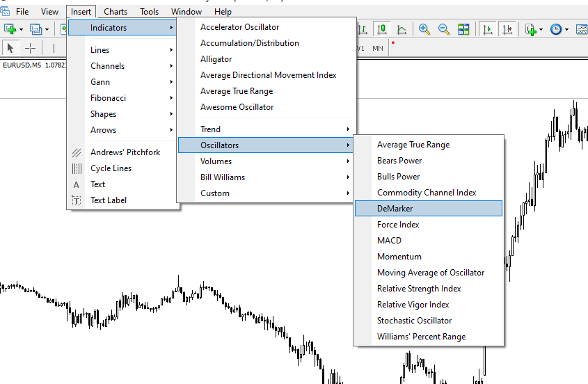Select the vertical line drawing tool
This screenshot has width=588, height=384.
[x=54, y=48]
